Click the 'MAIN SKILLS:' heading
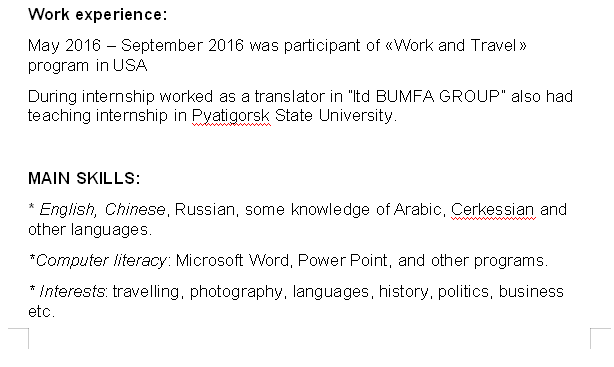This screenshot has width=614, height=367. click(84, 178)
